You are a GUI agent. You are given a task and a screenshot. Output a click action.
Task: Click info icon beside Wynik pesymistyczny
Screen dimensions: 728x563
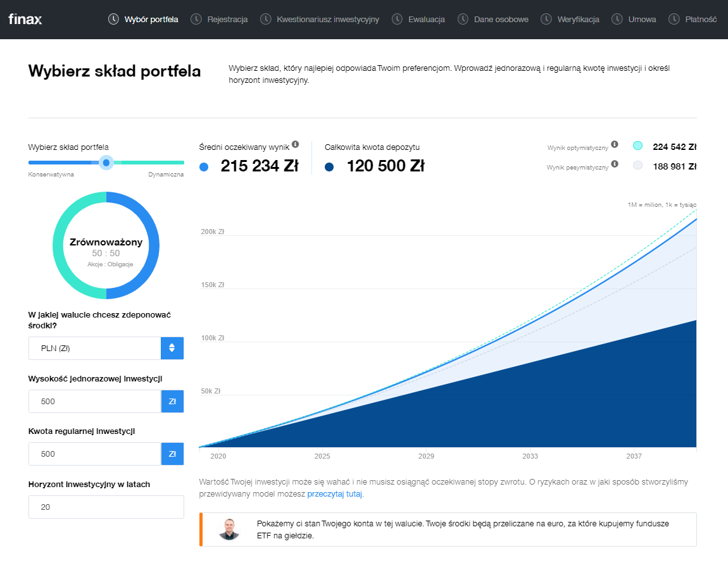pos(614,164)
